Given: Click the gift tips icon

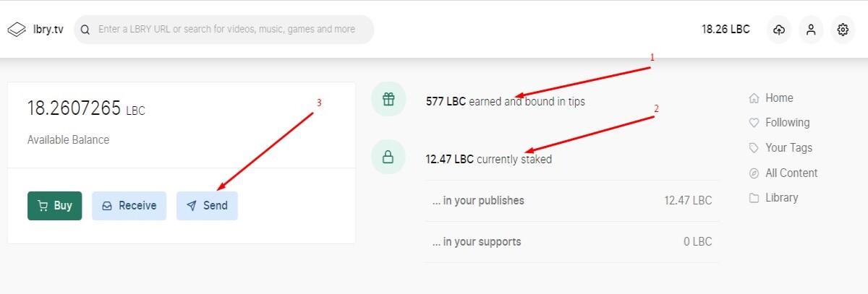Looking at the screenshot, I should 388,100.
